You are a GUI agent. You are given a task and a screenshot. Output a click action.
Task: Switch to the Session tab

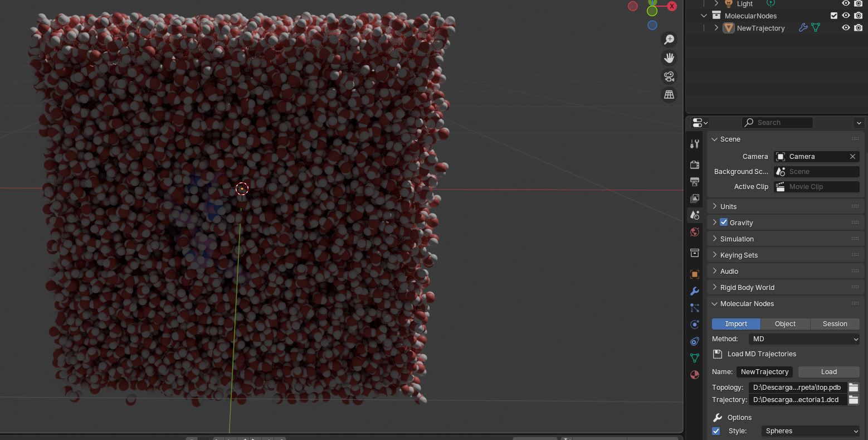click(835, 324)
